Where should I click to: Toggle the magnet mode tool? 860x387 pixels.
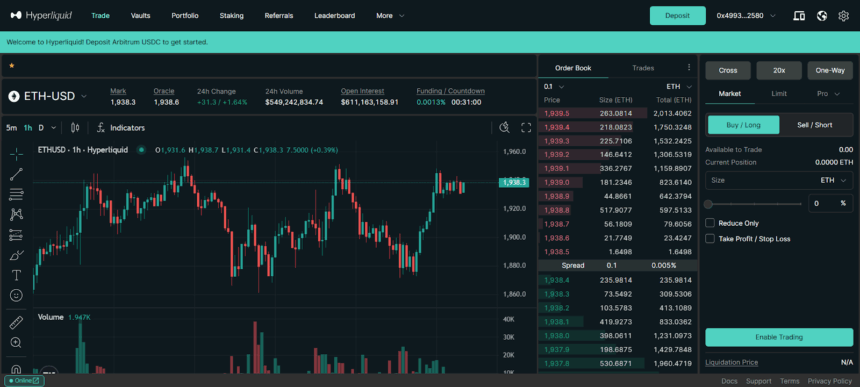pos(16,369)
